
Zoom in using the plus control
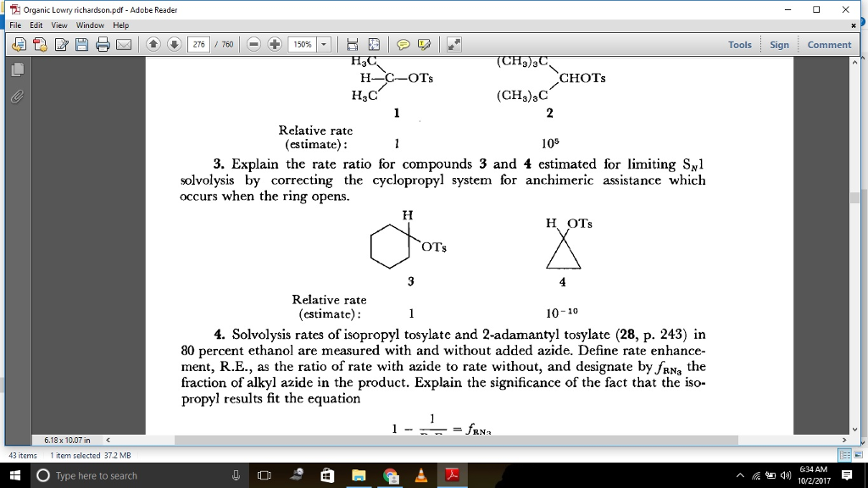point(275,44)
